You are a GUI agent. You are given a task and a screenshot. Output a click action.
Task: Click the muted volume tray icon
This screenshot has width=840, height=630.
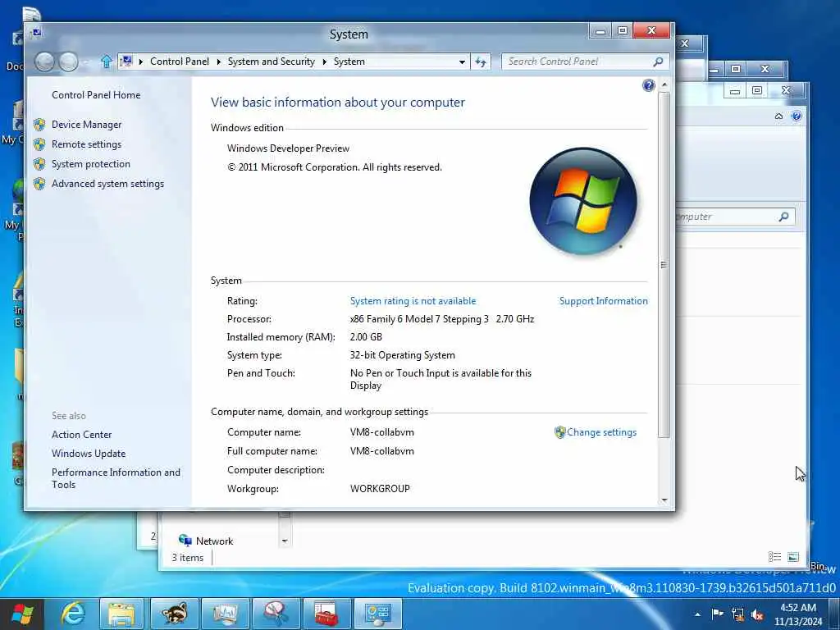point(757,615)
